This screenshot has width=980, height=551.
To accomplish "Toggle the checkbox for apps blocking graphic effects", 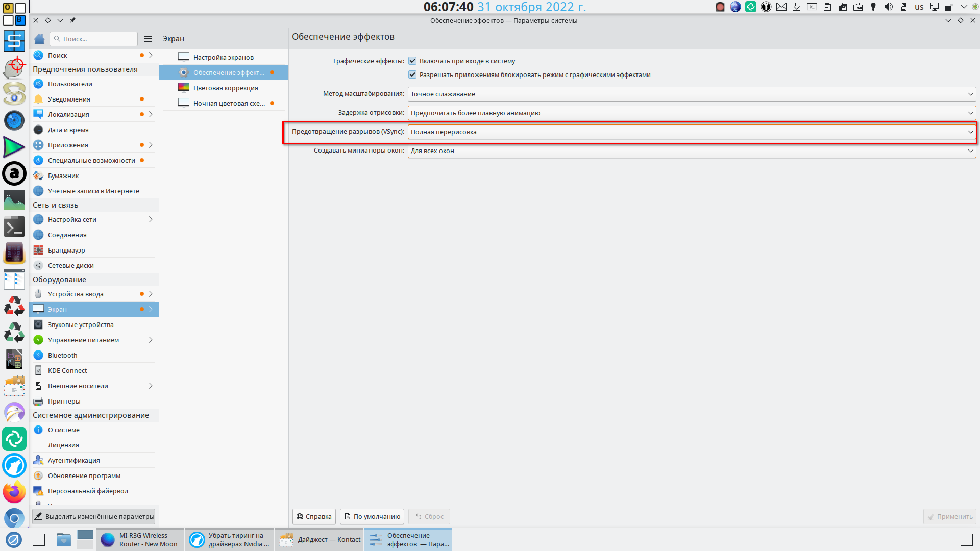I will pos(412,74).
